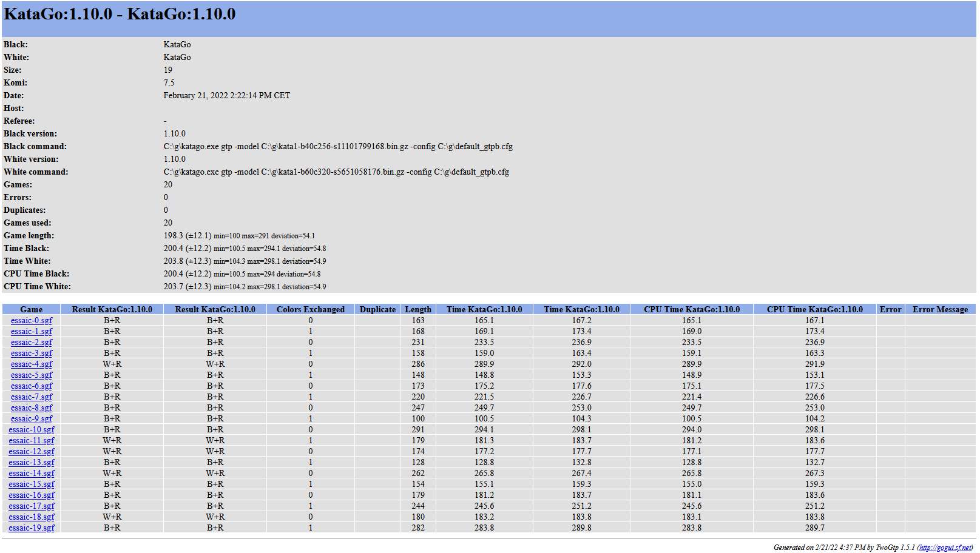Open the essaic-4.sgf game link
Screen dimensions: 980x553
(32, 364)
